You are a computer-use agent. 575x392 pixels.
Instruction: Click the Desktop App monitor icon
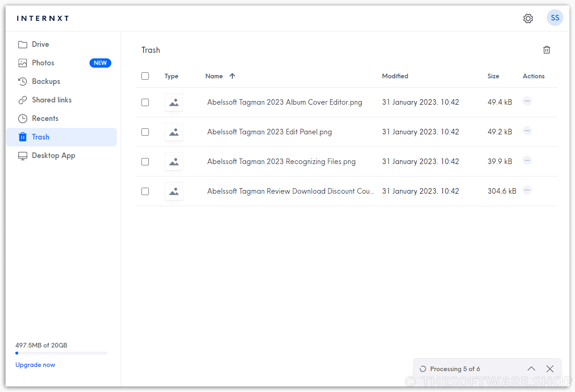pyautogui.click(x=23, y=156)
